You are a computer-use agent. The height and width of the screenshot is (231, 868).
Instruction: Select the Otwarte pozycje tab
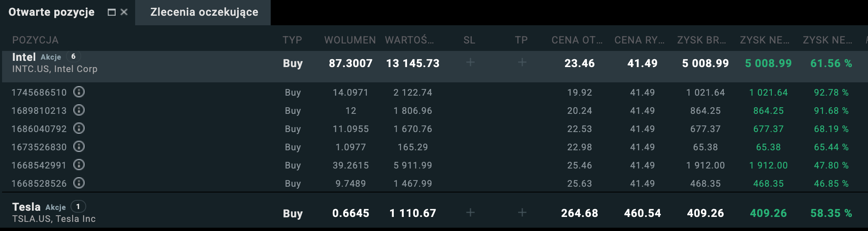point(51,12)
